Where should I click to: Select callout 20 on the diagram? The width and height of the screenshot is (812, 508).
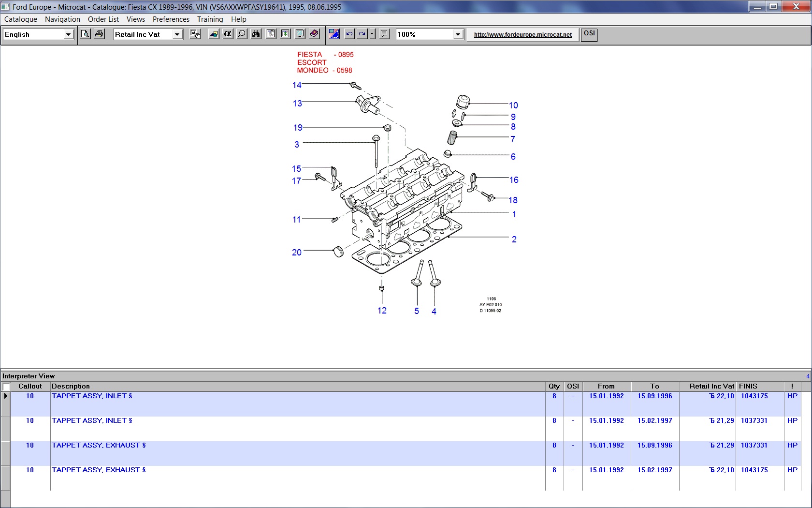point(297,253)
